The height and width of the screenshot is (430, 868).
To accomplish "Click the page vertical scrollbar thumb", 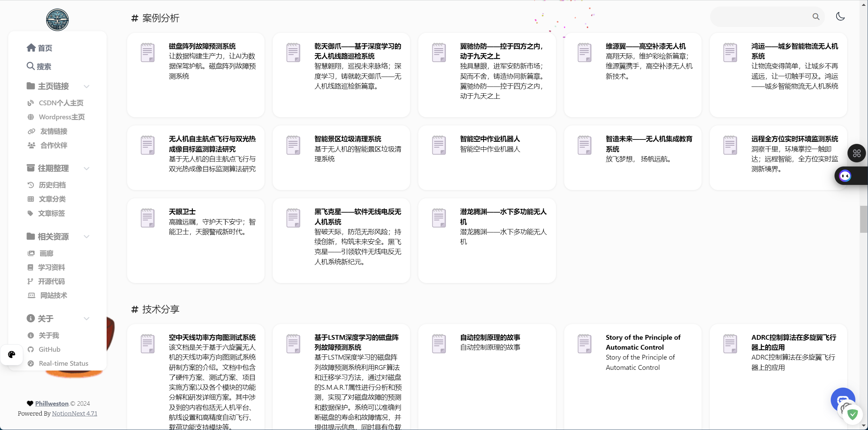I will click(864, 219).
